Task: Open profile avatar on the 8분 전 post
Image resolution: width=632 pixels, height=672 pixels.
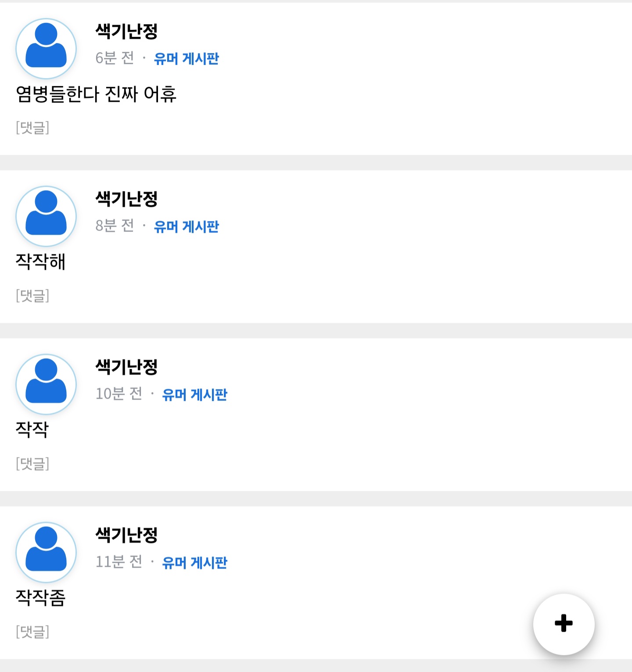Action: coord(46,216)
